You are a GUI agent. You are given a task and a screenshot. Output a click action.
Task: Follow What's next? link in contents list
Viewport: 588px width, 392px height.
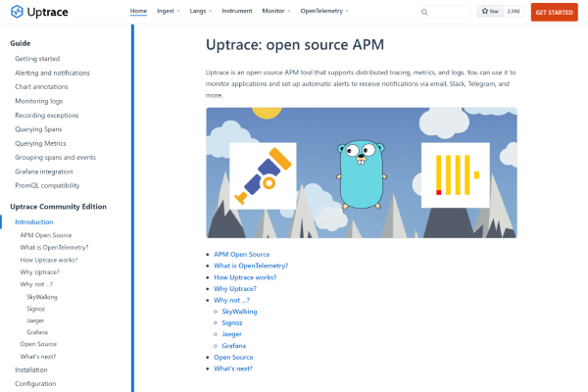[x=233, y=368]
